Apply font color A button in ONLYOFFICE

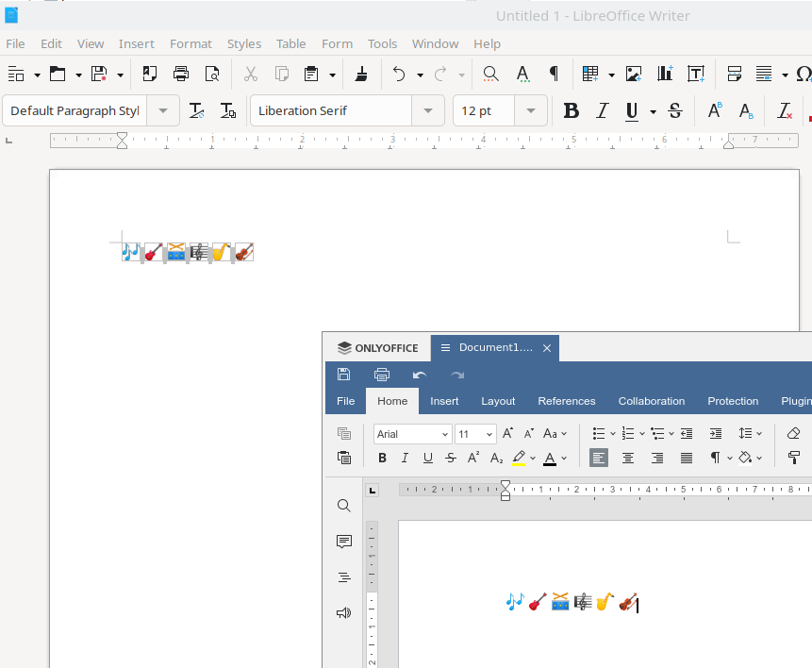pos(550,459)
